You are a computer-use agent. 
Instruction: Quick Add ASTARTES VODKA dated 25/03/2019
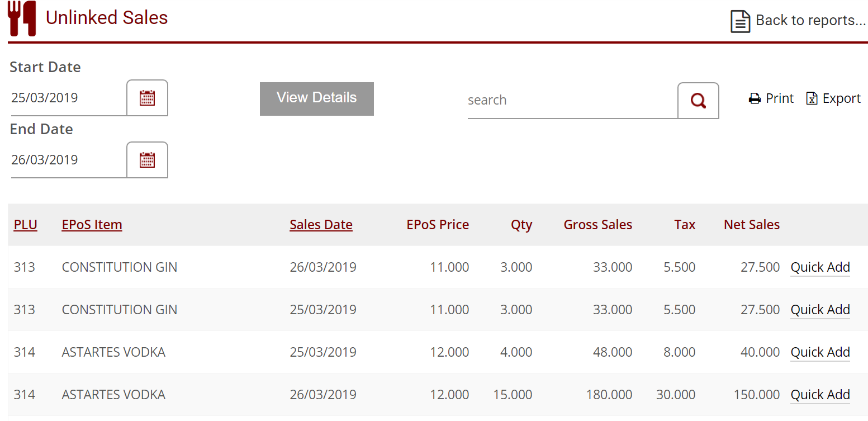pos(820,352)
